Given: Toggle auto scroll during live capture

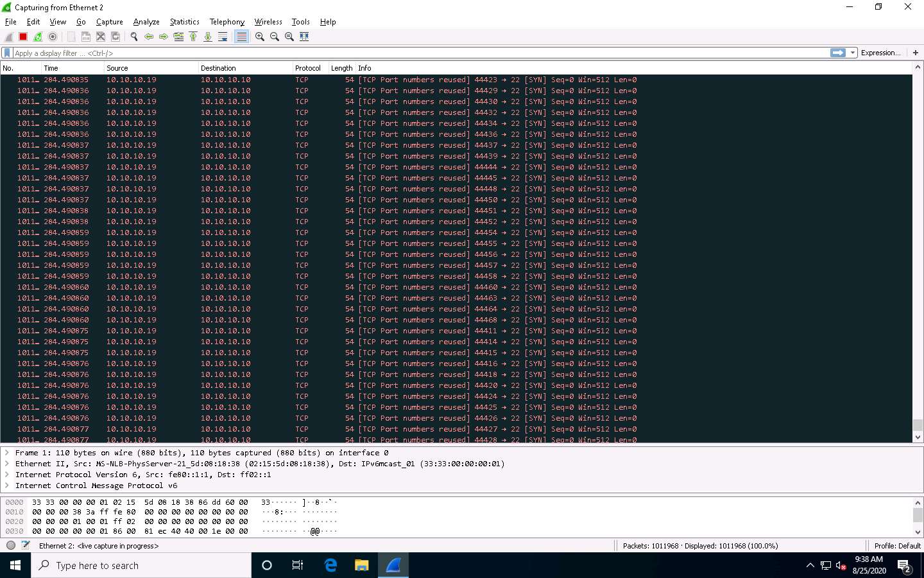Looking at the screenshot, I should pyautogui.click(x=223, y=37).
